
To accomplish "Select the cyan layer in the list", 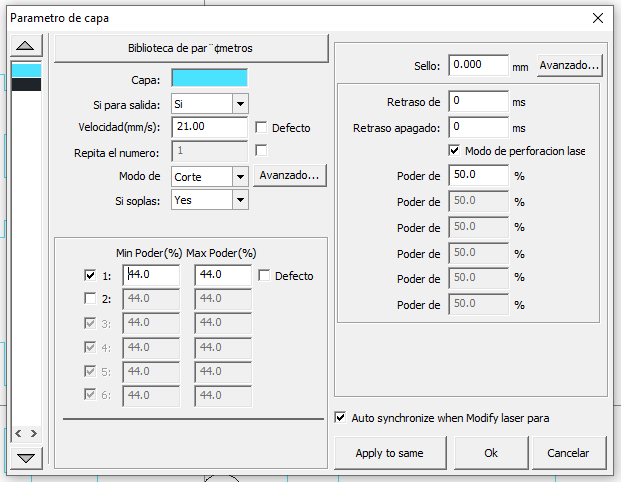I will 26,70.
